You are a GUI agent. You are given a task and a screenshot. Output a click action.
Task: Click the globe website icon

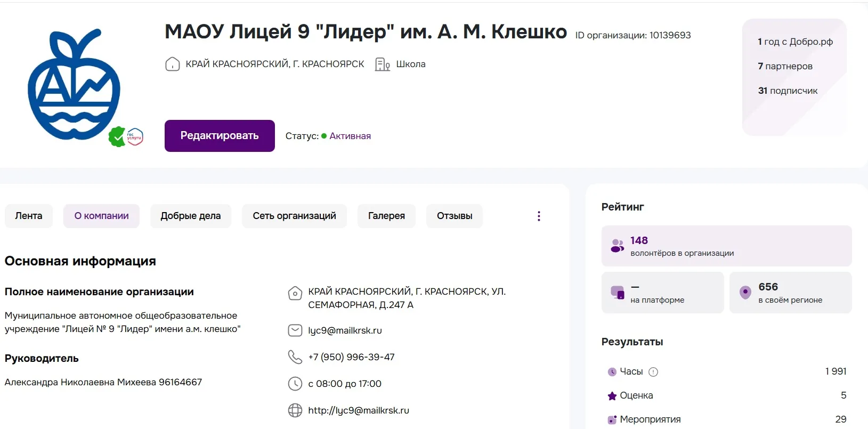[x=295, y=410]
